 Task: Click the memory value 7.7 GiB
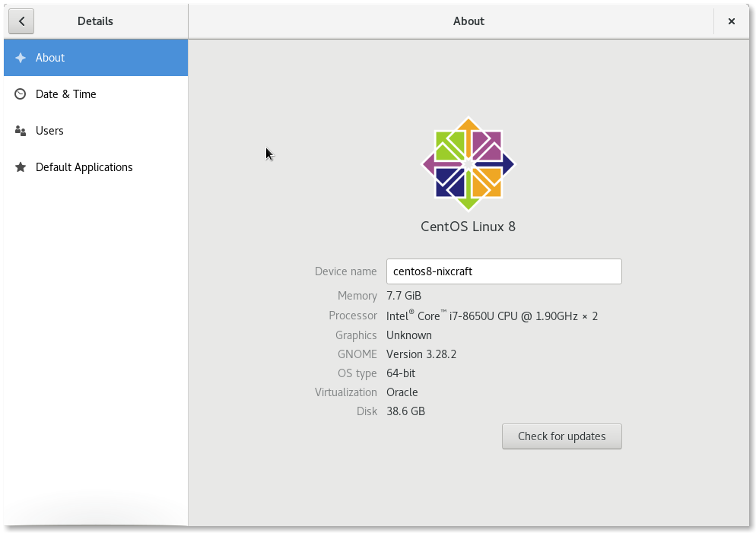click(404, 296)
